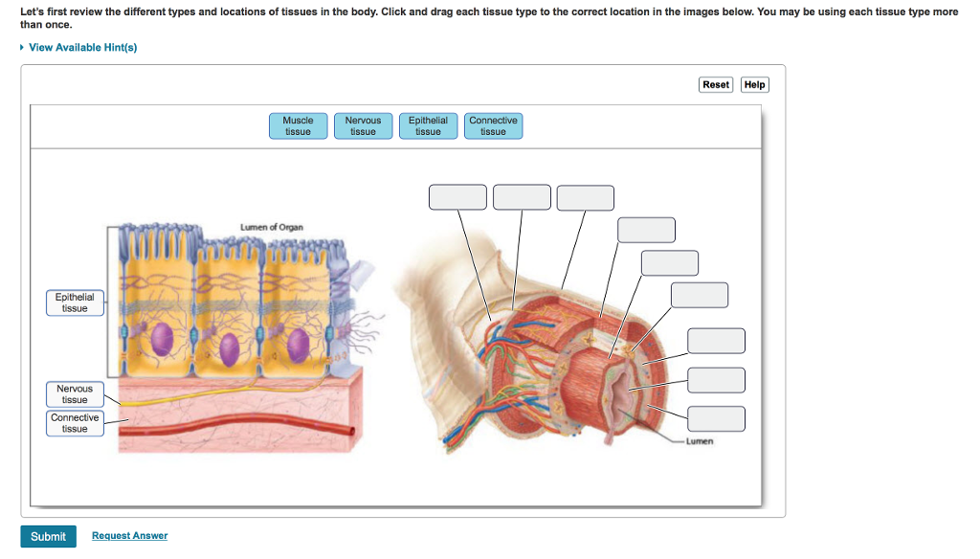Viewport: 980px width, 559px height.
Task: Click the placed Epithelial tissue label on the left diagram
Action: [75, 302]
